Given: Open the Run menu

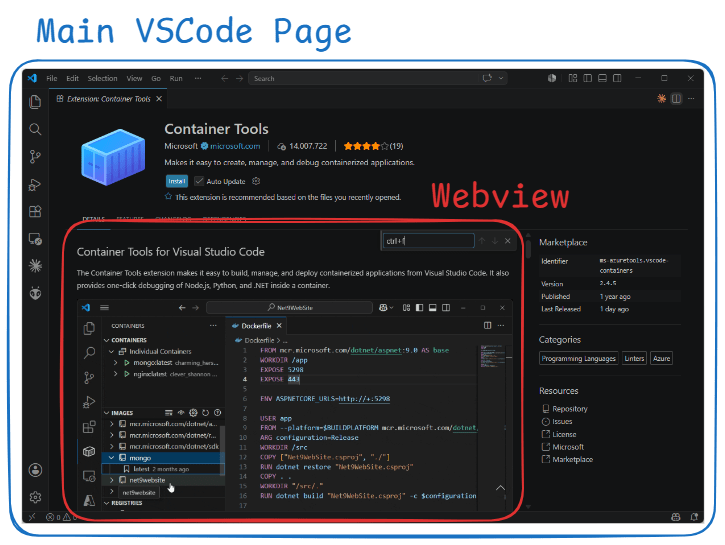Looking at the screenshot, I should pos(176,79).
